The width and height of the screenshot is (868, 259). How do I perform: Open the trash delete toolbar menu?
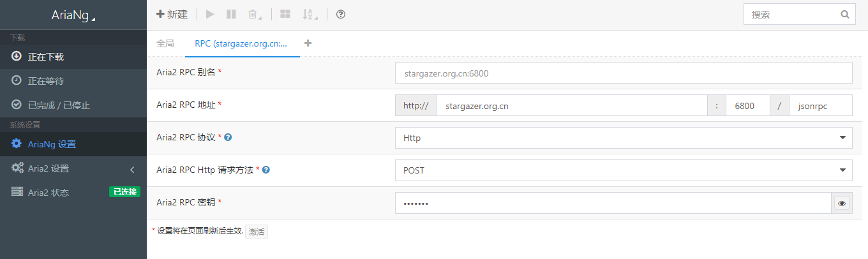point(254,14)
